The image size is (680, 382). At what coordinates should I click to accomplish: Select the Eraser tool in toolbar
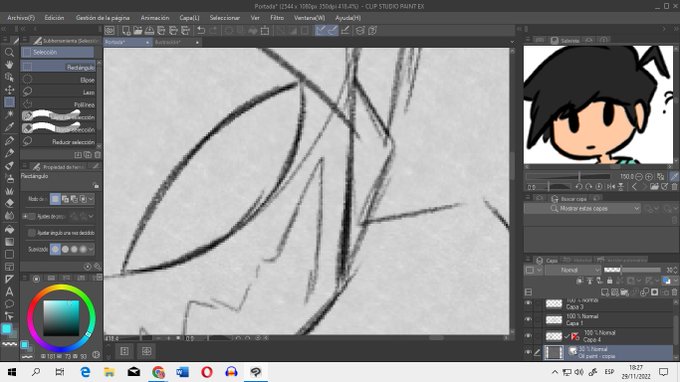9,203
